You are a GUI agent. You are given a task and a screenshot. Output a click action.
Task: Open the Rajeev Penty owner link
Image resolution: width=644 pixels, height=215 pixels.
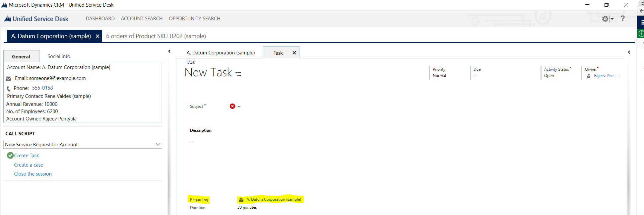point(605,76)
